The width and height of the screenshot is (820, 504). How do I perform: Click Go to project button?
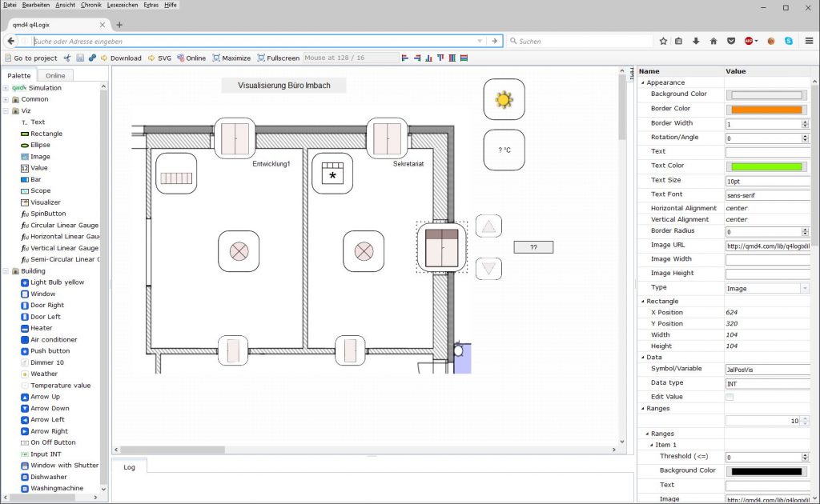[x=30, y=58]
